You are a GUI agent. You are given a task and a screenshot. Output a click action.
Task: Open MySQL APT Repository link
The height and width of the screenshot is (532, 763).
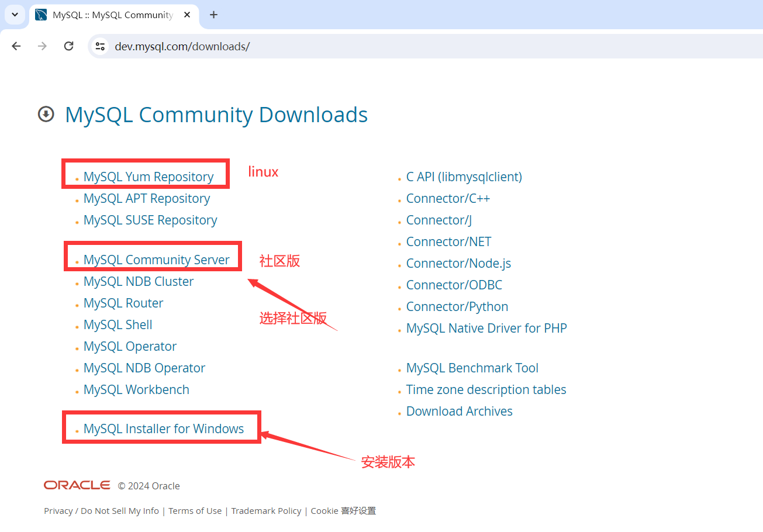(x=147, y=198)
